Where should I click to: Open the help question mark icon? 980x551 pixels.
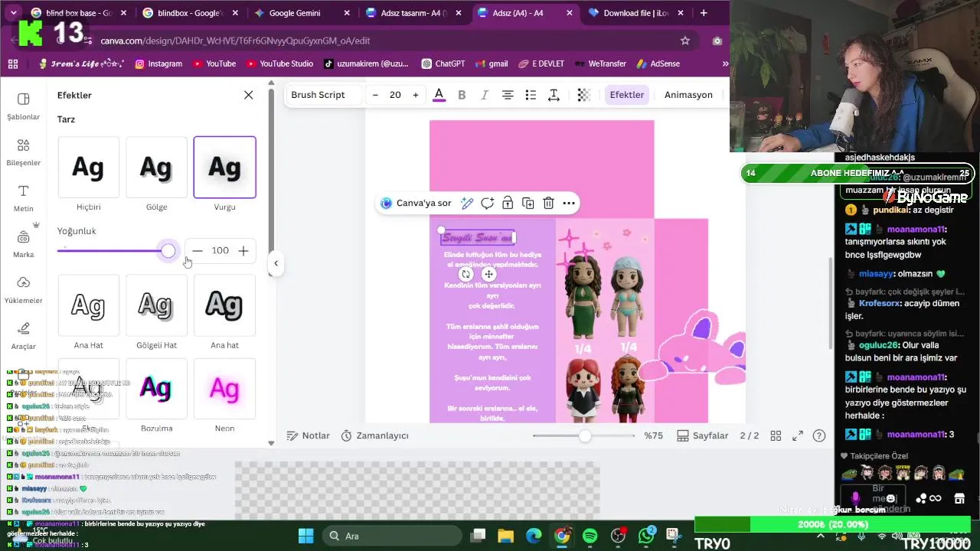tap(819, 435)
